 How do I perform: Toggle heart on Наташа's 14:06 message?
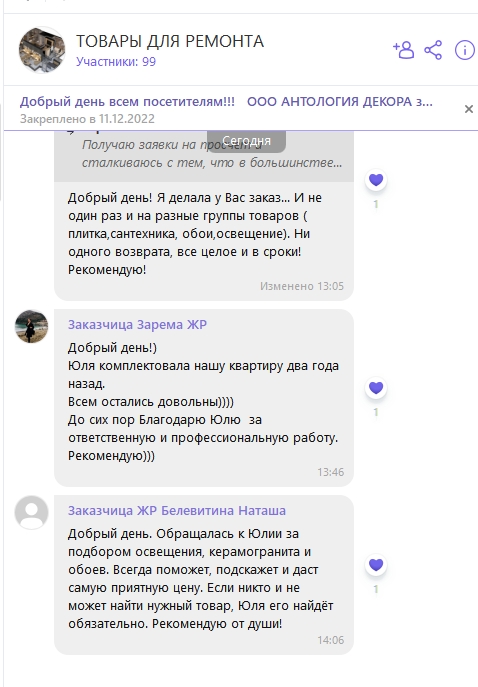[376, 565]
